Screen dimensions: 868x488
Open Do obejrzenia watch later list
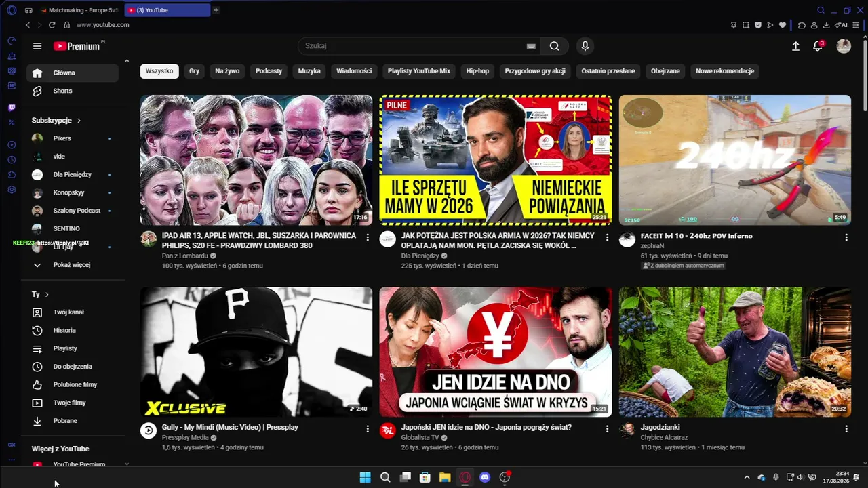point(73,367)
